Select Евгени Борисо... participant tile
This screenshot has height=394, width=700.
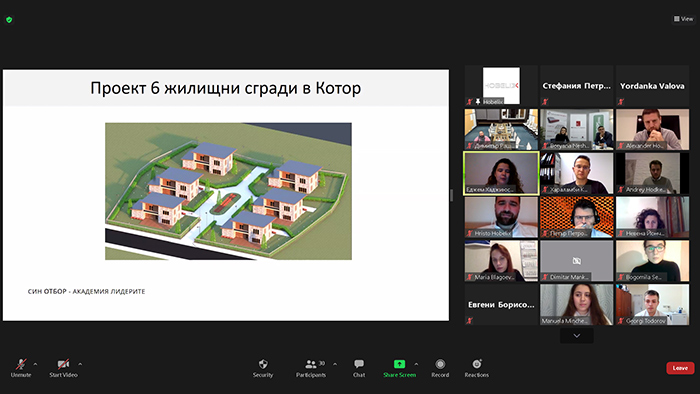pos(501,305)
